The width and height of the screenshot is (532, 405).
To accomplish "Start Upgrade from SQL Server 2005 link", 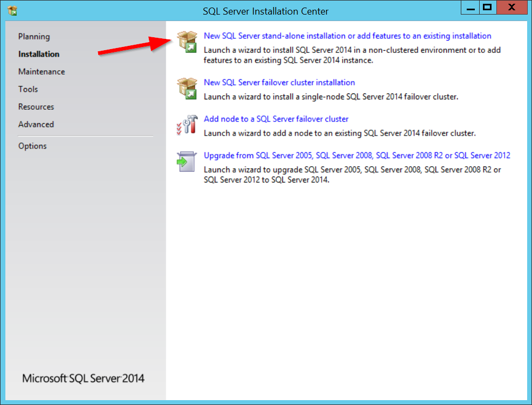I will point(357,156).
